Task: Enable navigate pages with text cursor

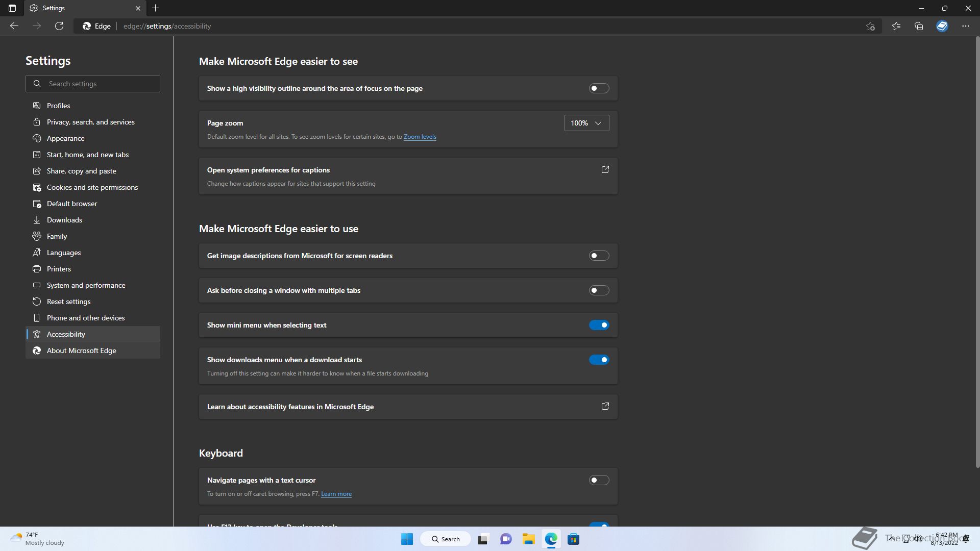Action: pyautogui.click(x=599, y=480)
